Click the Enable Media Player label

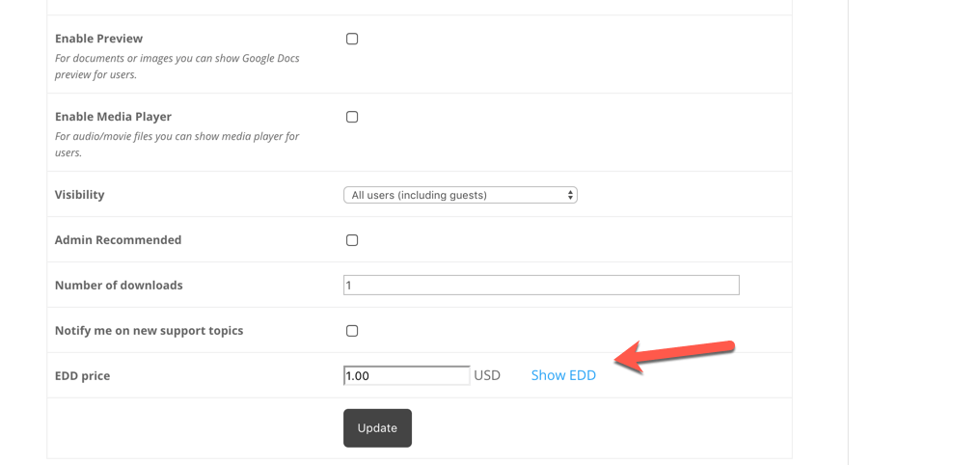[x=113, y=117]
